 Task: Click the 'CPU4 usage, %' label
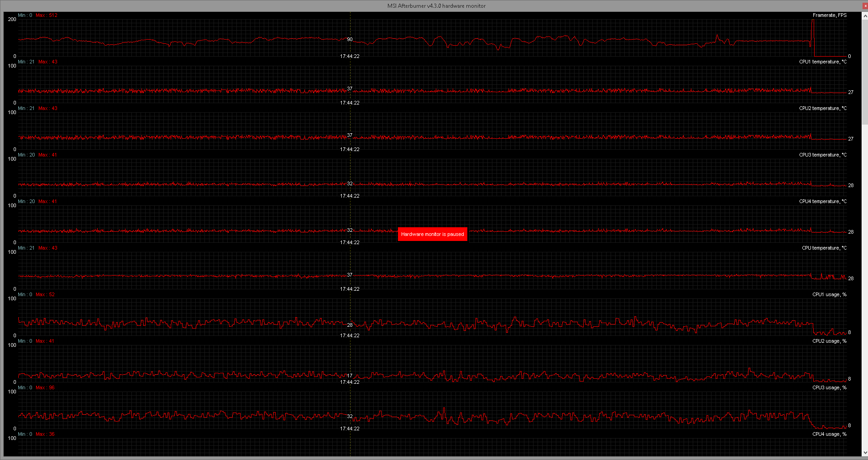click(829, 434)
